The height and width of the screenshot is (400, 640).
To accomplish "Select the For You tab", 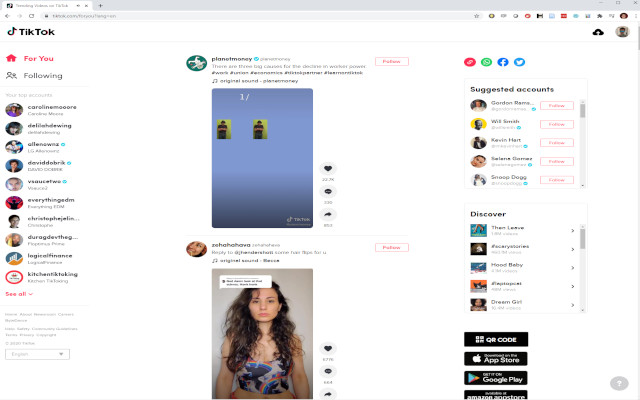I will [x=38, y=58].
